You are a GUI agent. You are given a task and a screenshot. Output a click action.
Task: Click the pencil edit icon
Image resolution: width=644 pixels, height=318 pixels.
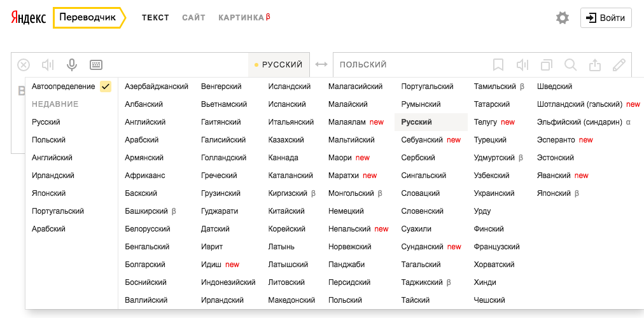619,64
